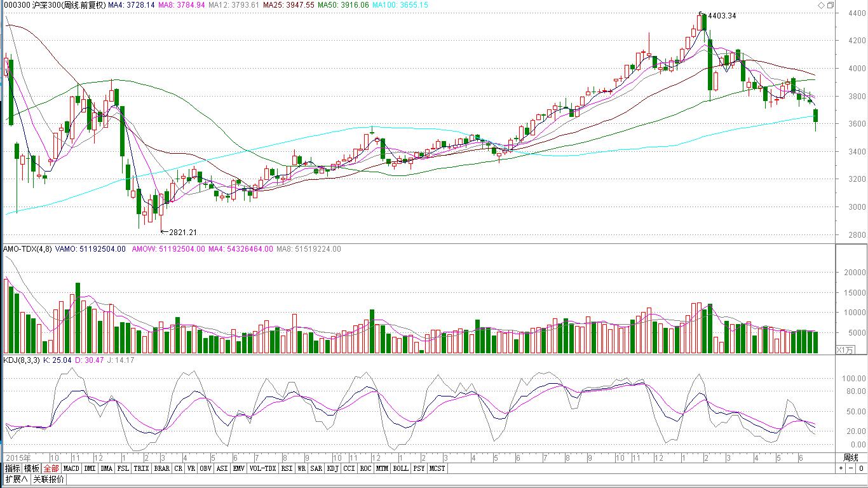Click the diamond icon at chart top-right
868x488 pixels.
(x=822, y=5)
